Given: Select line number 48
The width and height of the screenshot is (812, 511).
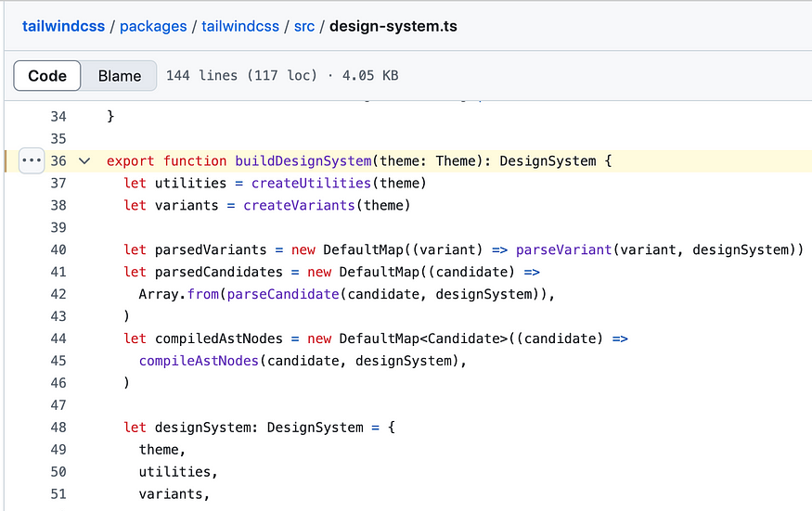Looking at the screenshot, I should (58, 428).
